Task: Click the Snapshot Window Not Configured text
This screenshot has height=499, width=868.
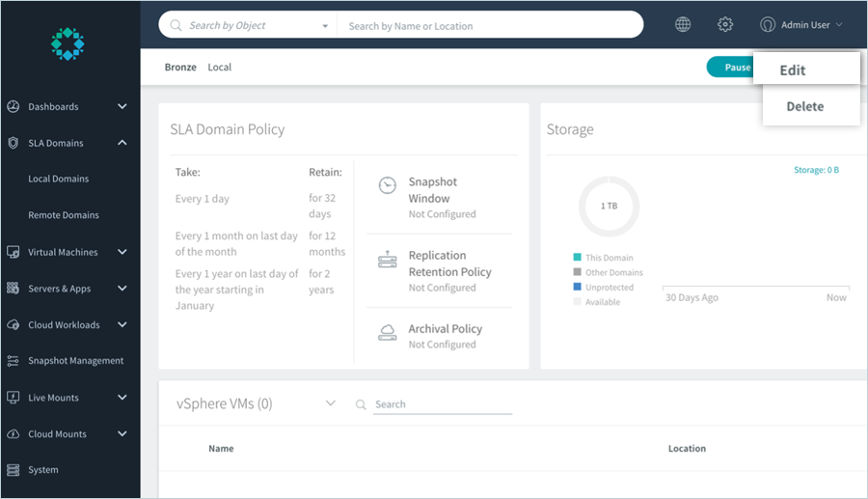Action: pyautogui.click(x=442, y=213)
